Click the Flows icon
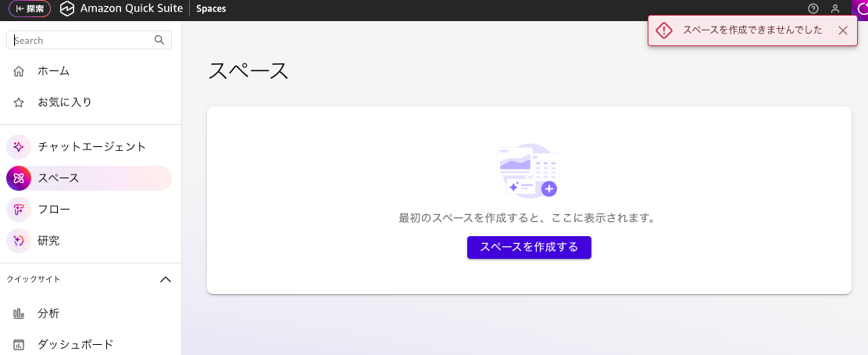 pos(18,210)
